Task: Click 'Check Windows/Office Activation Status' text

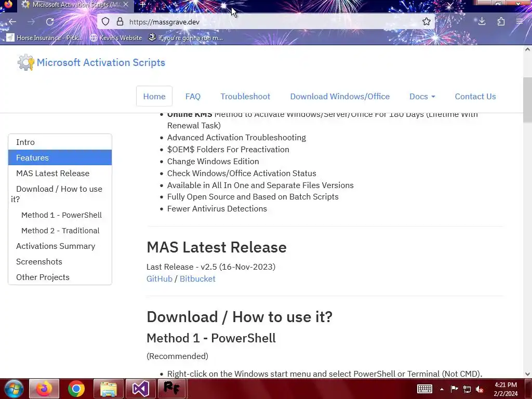Action: (242, 174)
